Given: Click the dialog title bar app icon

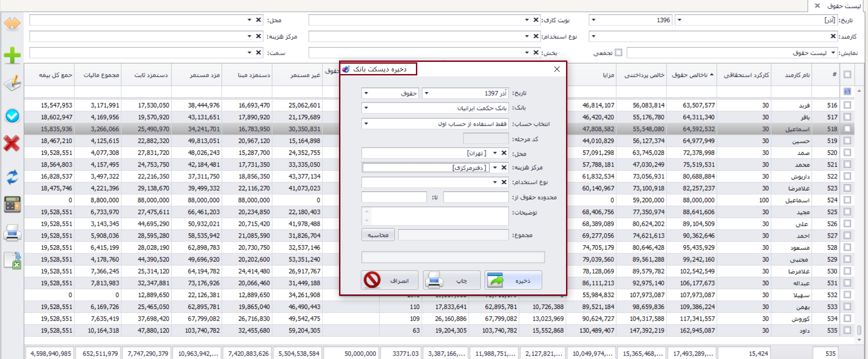Looking at the screenshot, I should (x=346, y=69).
